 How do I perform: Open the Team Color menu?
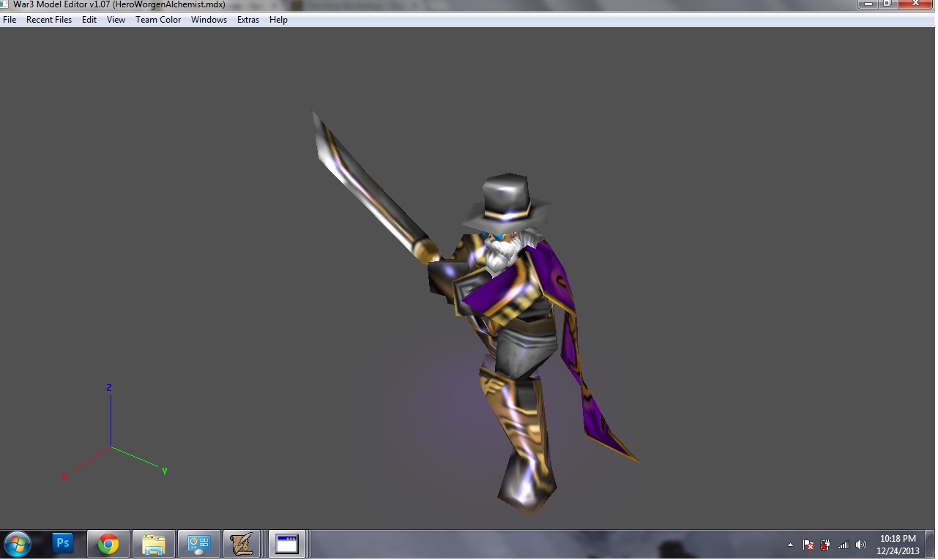click(x=158, y=20)
